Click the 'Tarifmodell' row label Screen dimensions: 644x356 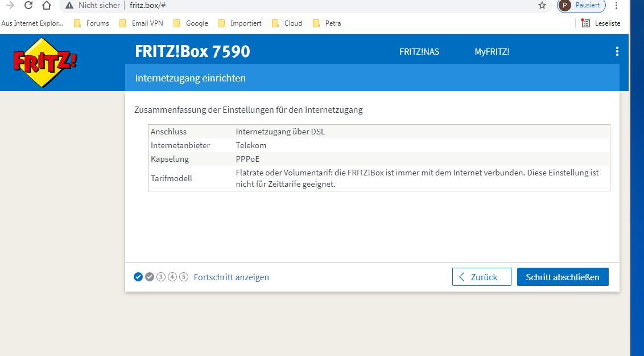(x=171, y=178)
